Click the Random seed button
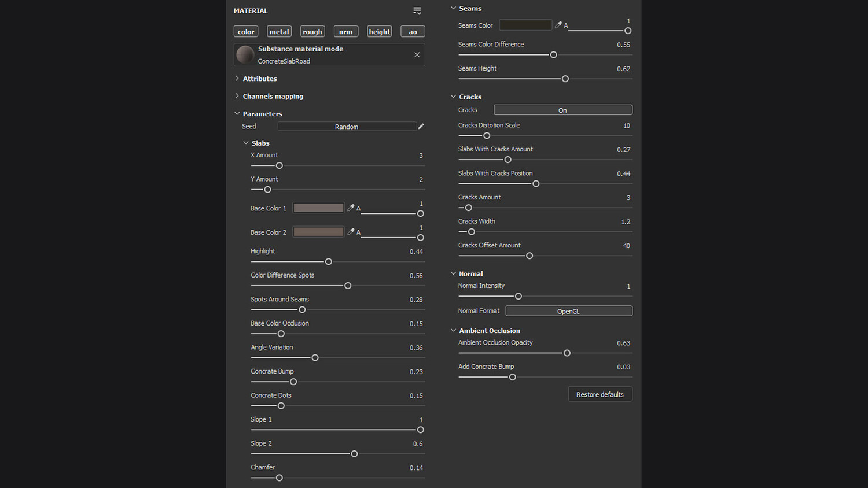The height and width of the screenshot is (488, 868). pyautogui.click(x=347, y=127)
